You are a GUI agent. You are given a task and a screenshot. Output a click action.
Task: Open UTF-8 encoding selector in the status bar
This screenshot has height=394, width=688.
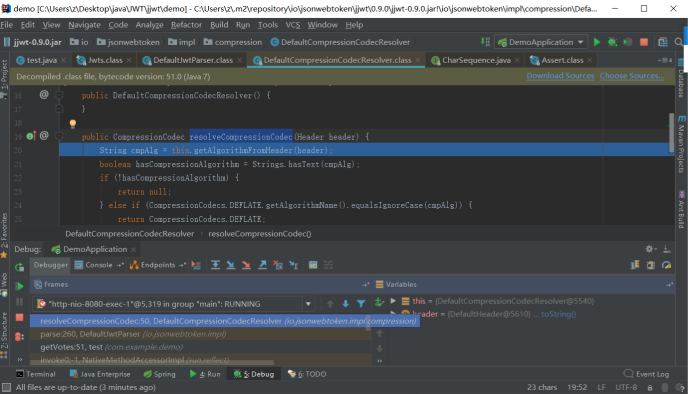(626, 387)
